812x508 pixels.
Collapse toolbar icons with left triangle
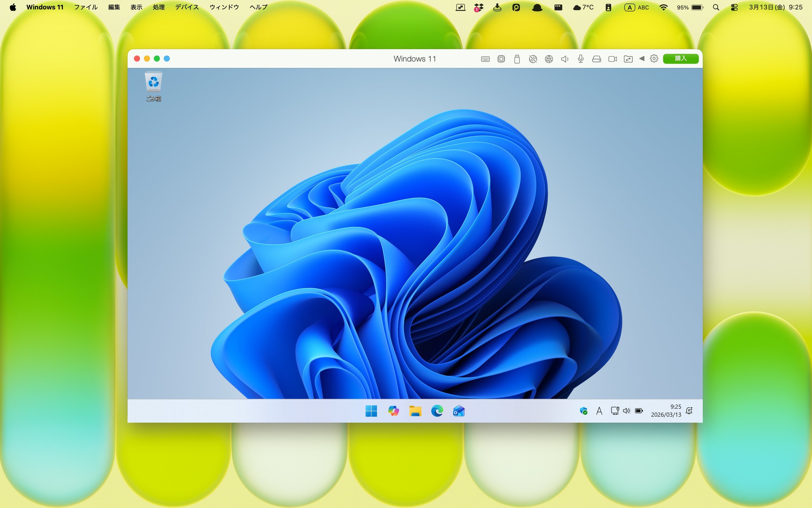(x=642, y=59)
